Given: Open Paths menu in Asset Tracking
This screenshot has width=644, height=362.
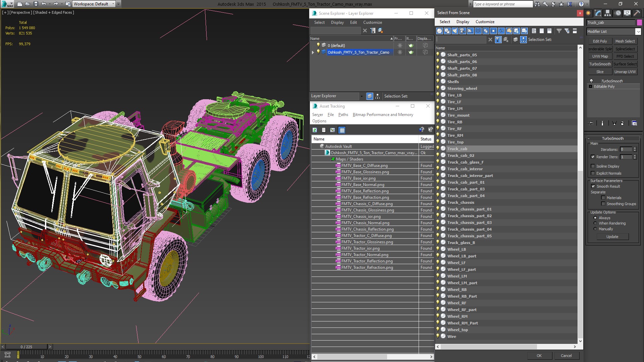Looking at the screenshot, I should click(343, 115).
